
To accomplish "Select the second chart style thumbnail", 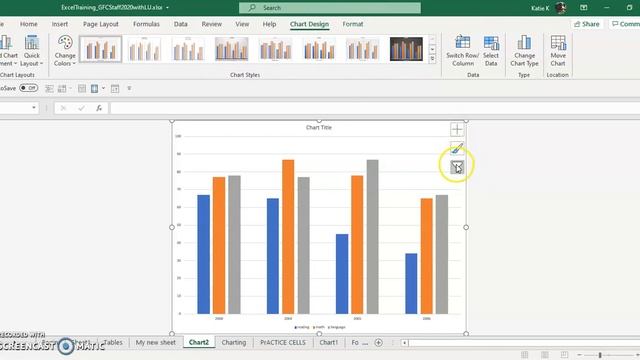I will pos(144,49).
